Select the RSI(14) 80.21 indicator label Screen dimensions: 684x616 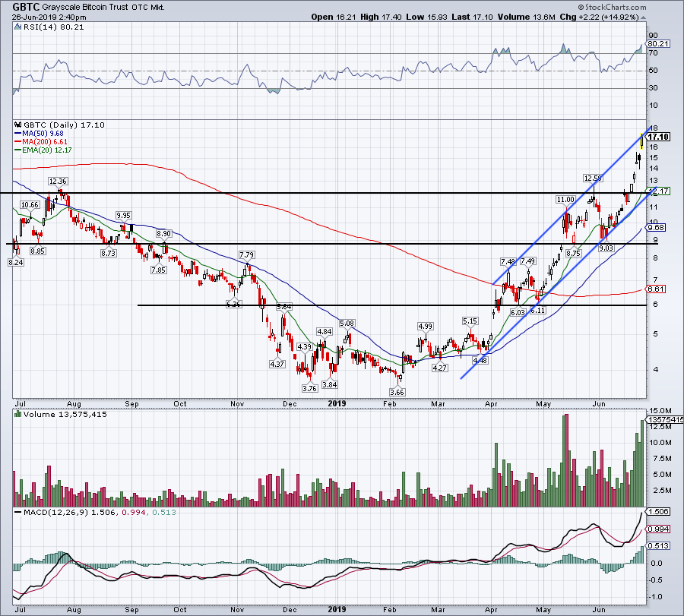click(x=53, y=27)
